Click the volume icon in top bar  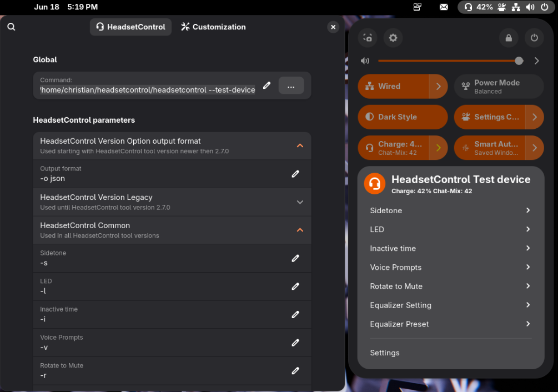tap(530, 7)
